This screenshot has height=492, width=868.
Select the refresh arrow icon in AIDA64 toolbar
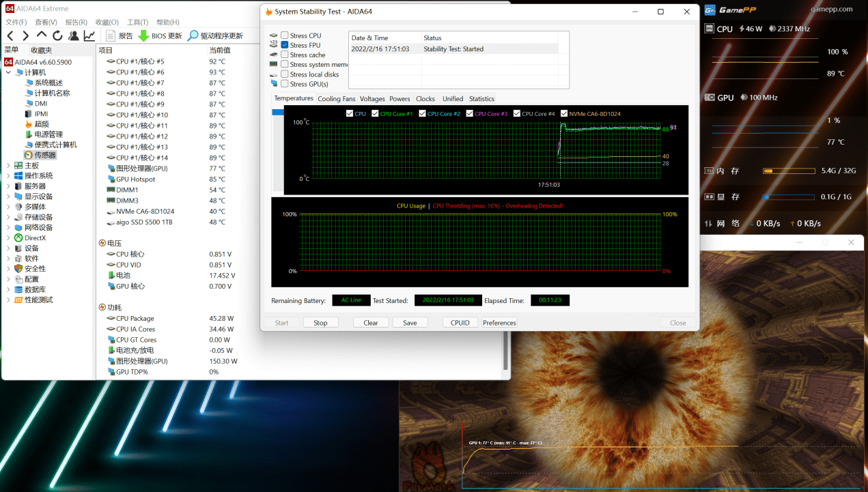click(57, 35)
